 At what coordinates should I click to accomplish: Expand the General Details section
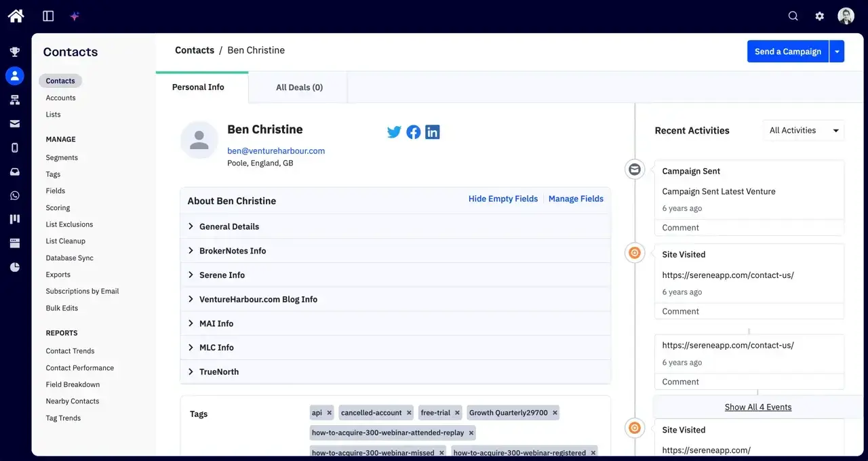[395, 226]
